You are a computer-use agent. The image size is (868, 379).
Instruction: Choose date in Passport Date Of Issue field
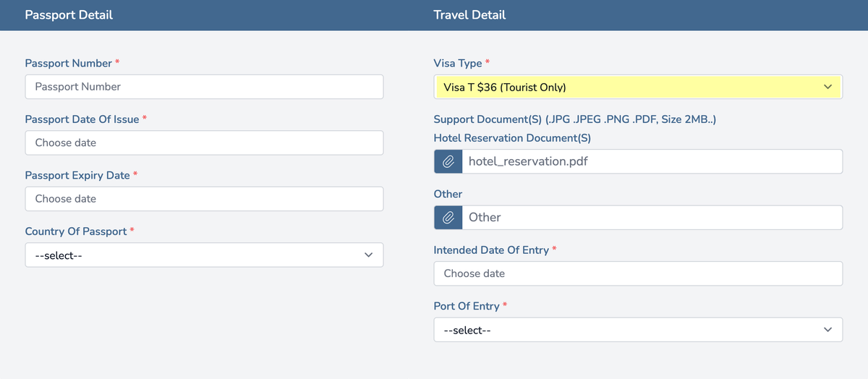pyautogui.click(x=204, y=142)
